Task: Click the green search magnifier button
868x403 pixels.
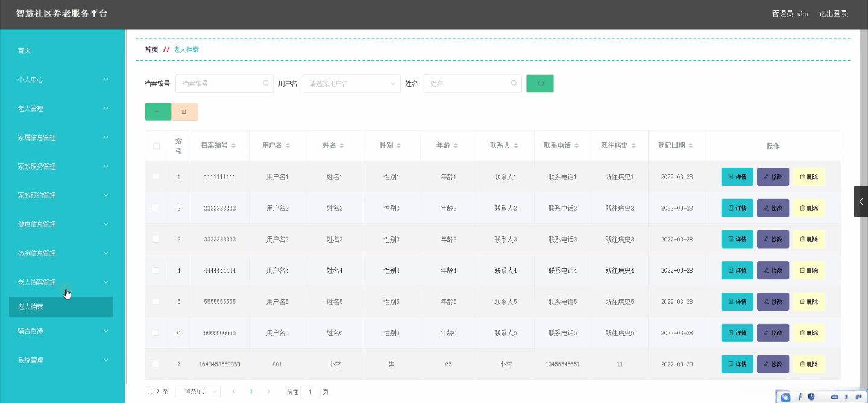Action: 539,83
